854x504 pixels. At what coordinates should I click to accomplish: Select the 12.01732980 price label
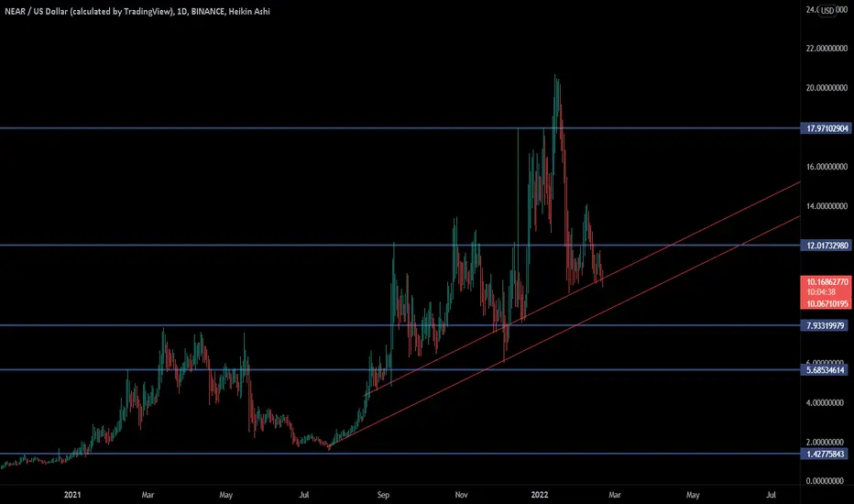827,246
